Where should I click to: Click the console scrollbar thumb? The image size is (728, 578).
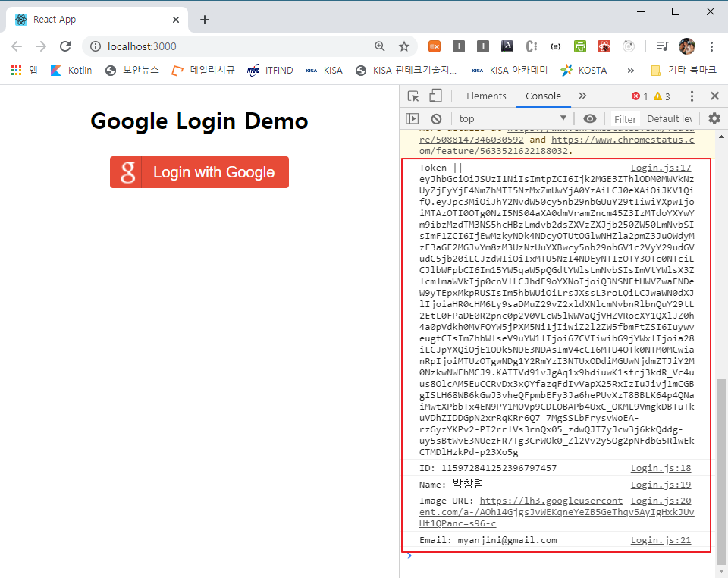pyautogui.click(x=721, y=471)
